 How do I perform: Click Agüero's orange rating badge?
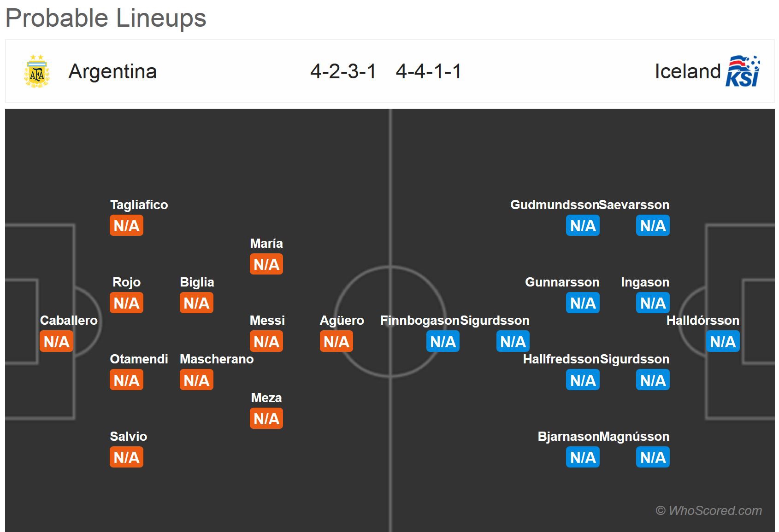point(336,342)
